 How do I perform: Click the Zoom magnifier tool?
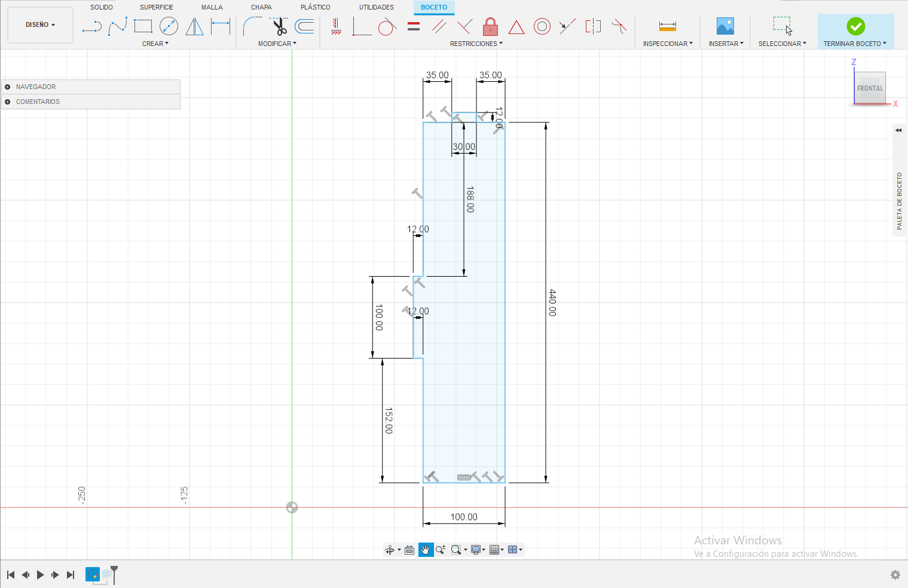click(441, 550)
